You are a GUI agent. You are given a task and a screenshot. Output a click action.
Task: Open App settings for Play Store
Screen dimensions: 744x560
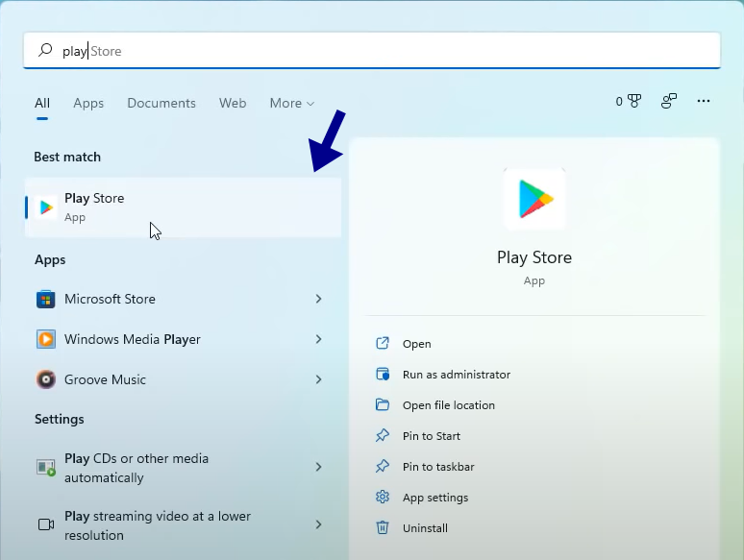(x=435, y=498)
